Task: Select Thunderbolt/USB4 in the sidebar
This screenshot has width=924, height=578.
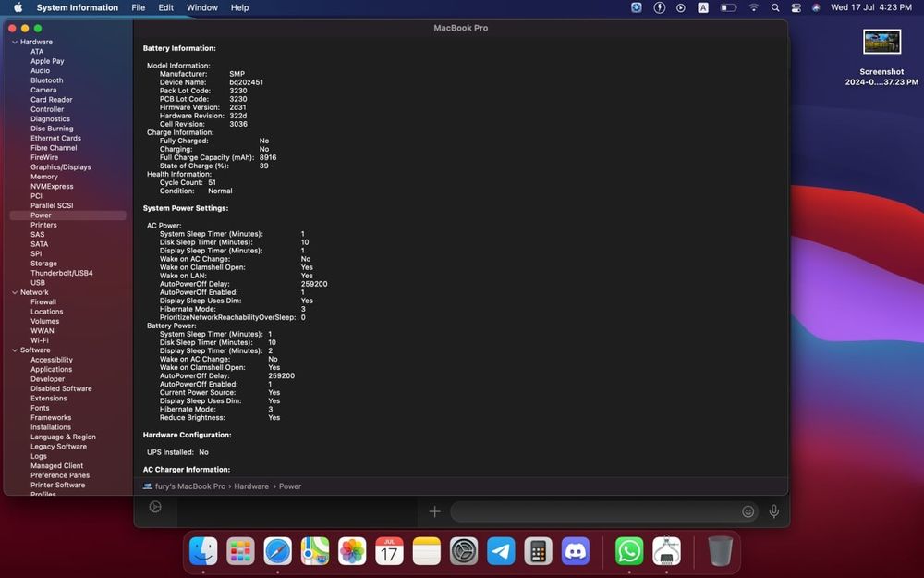Action: pos(62,273)
